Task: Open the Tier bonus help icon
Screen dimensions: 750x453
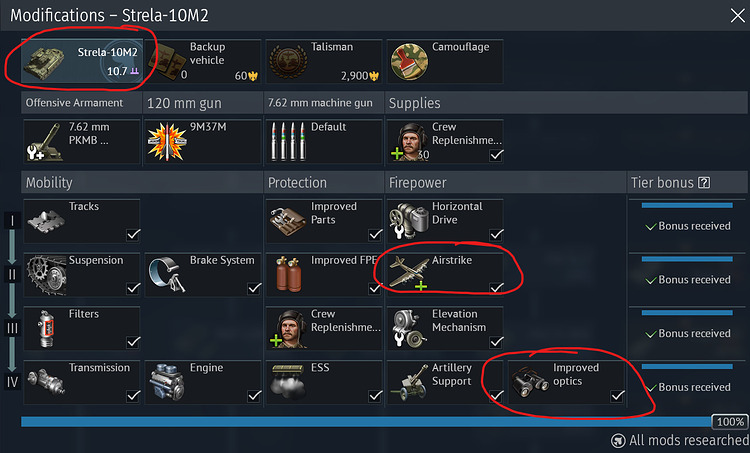Action: [704, 182]
